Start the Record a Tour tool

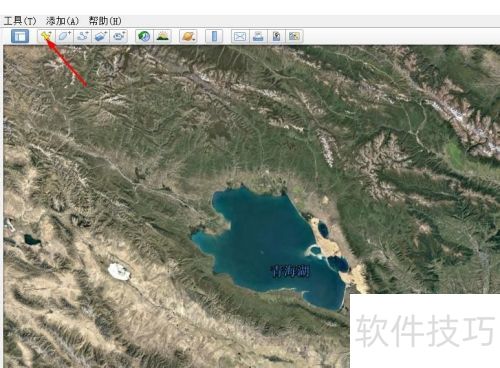[x=118, y=36]
